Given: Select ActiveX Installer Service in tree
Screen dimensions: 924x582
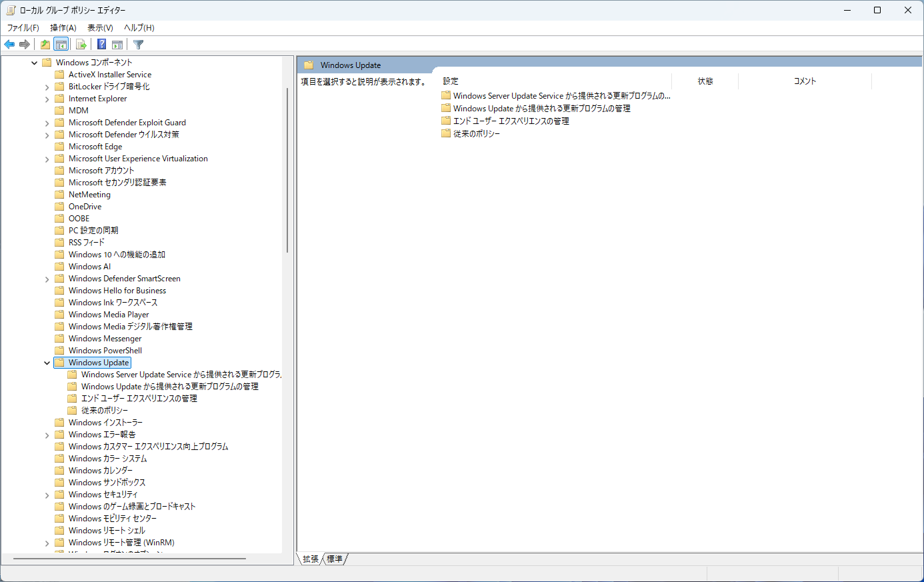Looking at the screenshot, I should 110,75.
